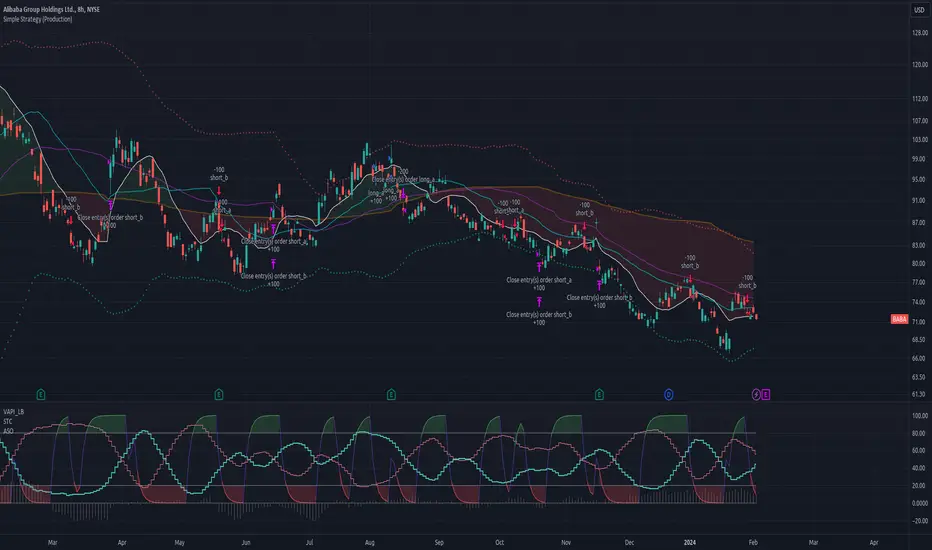Open the purple upcoming earnings E marker

pyautogui.click(x=766, y=394)
